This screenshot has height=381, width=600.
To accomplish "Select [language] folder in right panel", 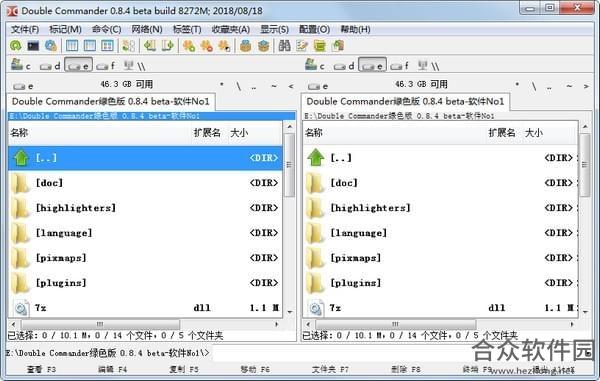I will tap(440, 233).
